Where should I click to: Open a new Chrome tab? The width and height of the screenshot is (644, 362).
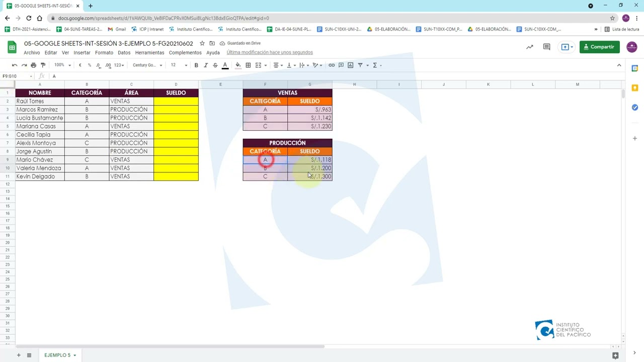pos(91,6)
